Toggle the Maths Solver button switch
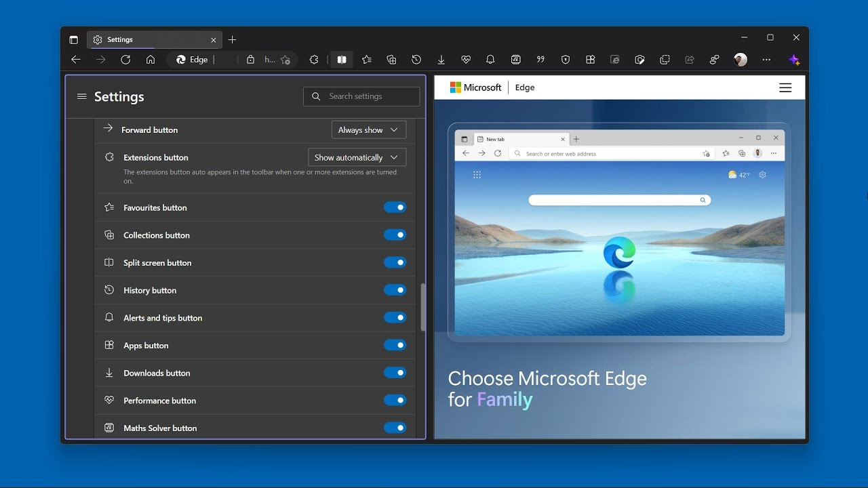Image resolution: width=868 pixels, height=488 pixels. click(395, 428)
